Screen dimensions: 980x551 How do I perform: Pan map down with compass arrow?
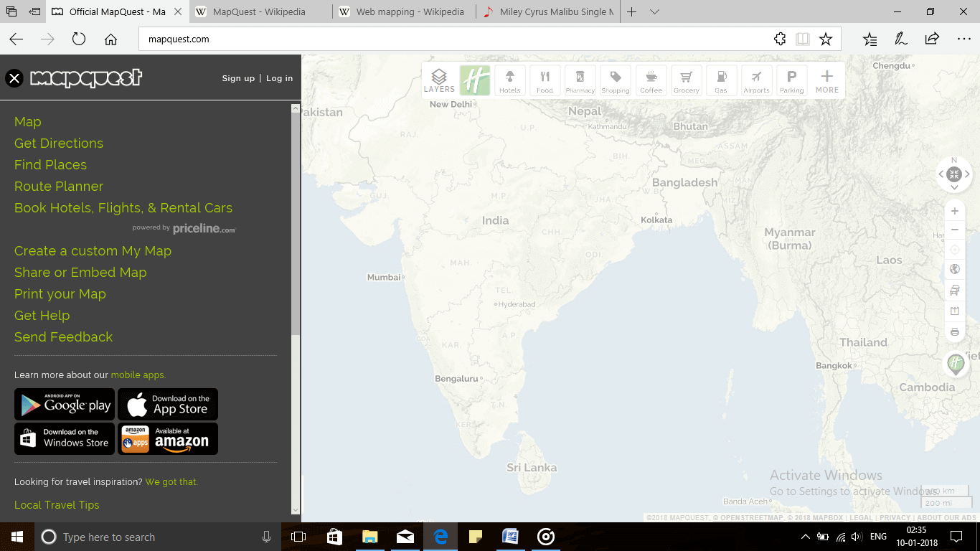954,187
